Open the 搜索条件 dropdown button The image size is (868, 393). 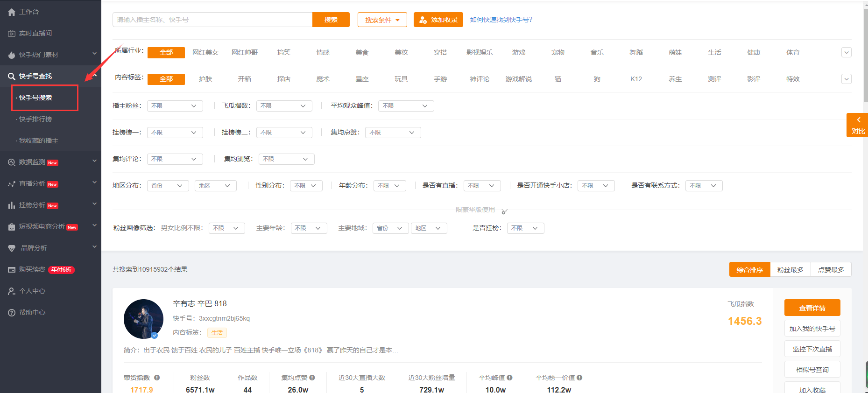[x=382, y=20]
